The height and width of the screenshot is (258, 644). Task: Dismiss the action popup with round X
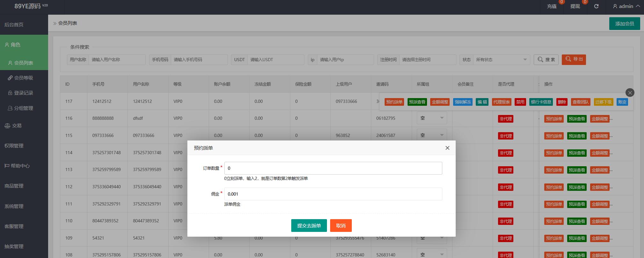(630, 93)
